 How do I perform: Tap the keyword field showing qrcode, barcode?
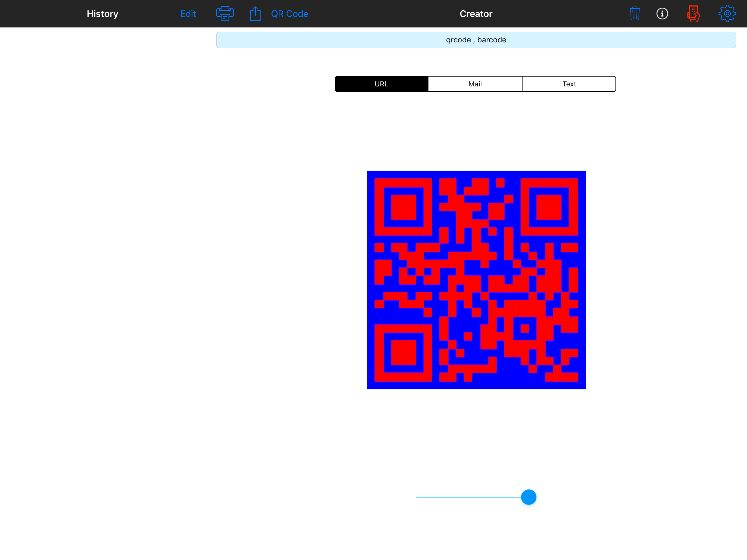[476, 40]
